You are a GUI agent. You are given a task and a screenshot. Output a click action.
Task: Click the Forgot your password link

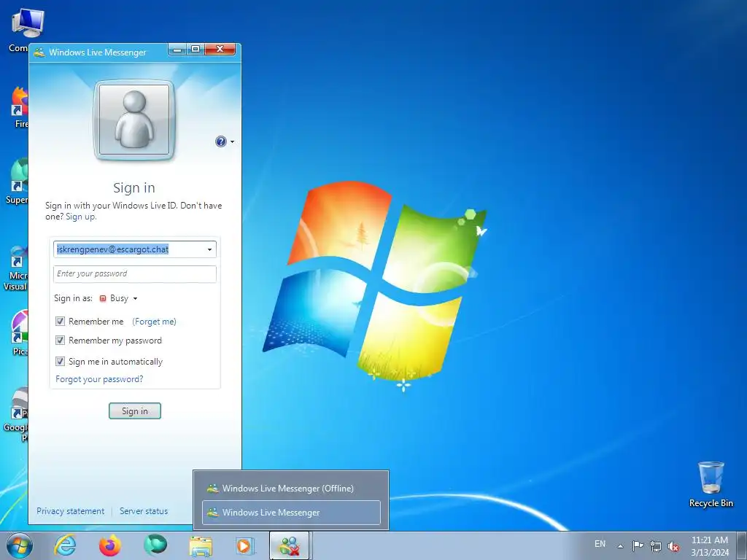(x=99, y=379)
